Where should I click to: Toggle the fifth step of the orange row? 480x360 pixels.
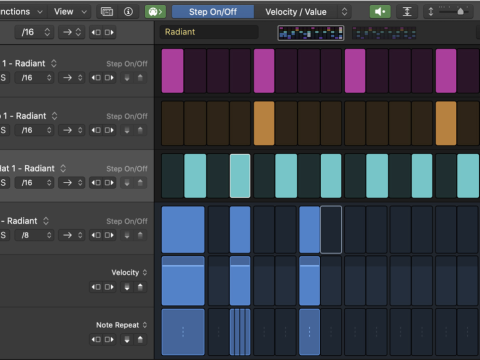(264, 123)
